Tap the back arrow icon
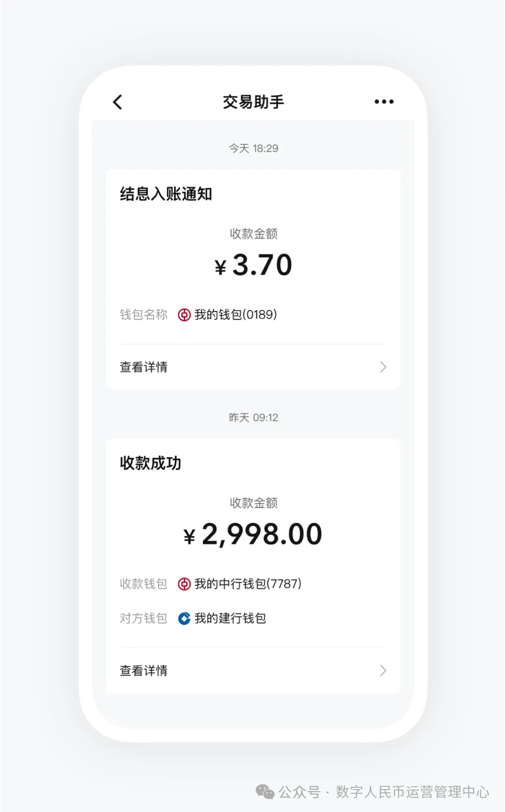The image size is (505, 812). point(117,102)
